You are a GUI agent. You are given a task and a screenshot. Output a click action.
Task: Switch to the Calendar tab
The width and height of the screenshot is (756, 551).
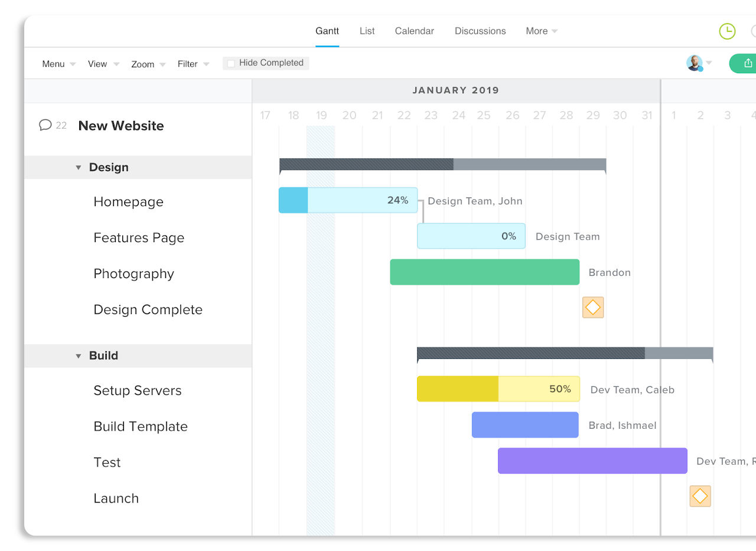[415, 31]
